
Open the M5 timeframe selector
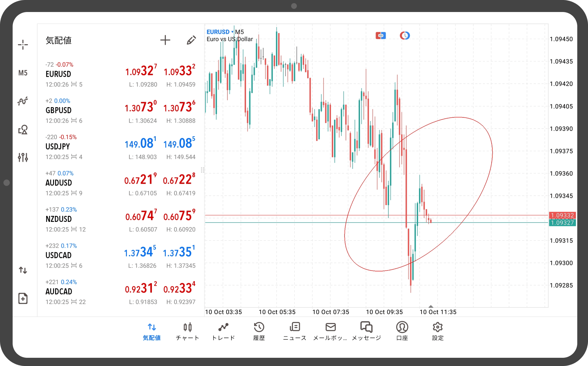tap(23, 73)
